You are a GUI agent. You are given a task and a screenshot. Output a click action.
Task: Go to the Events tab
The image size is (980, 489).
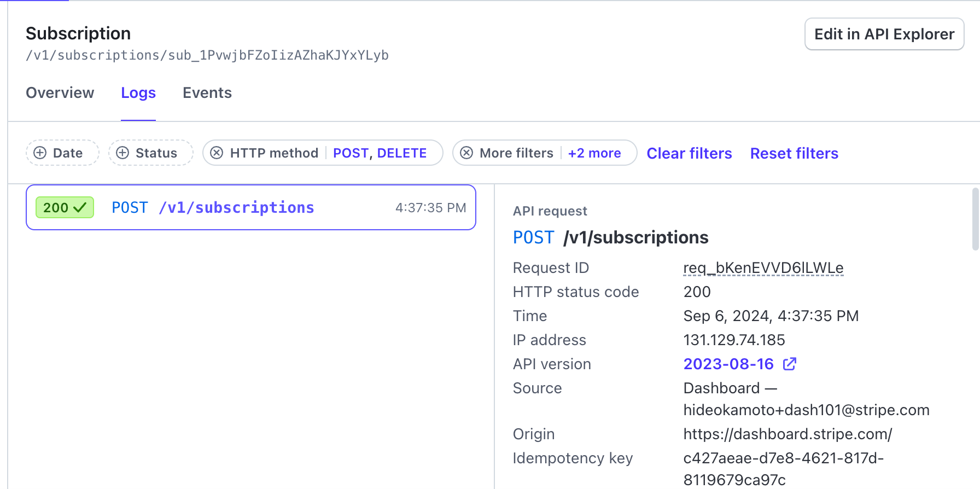point(207,93)
